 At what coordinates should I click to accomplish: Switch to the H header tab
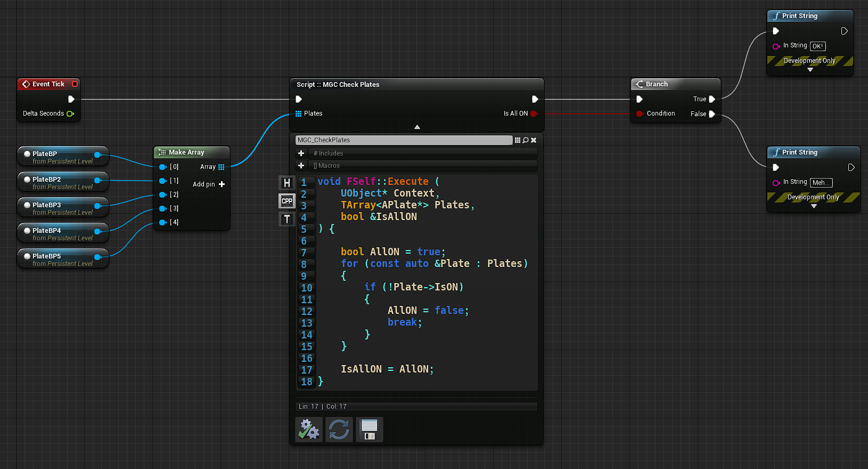(x=287, y=183)
